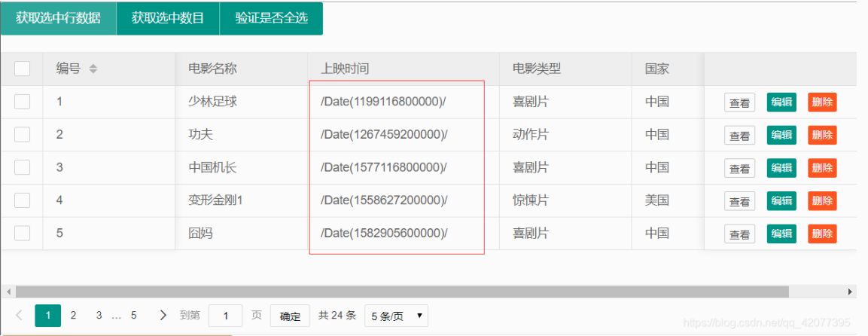The width and height of the screenshot is (868, 336).
Task: Click 删除 for 功夫
Action: tap(822, 135)
